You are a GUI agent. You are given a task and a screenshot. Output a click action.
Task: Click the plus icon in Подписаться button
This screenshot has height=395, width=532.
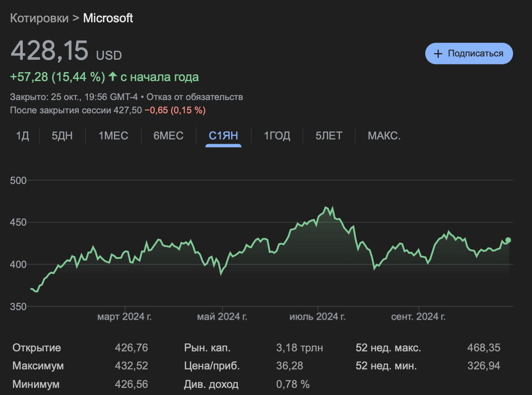coord(438,54)
